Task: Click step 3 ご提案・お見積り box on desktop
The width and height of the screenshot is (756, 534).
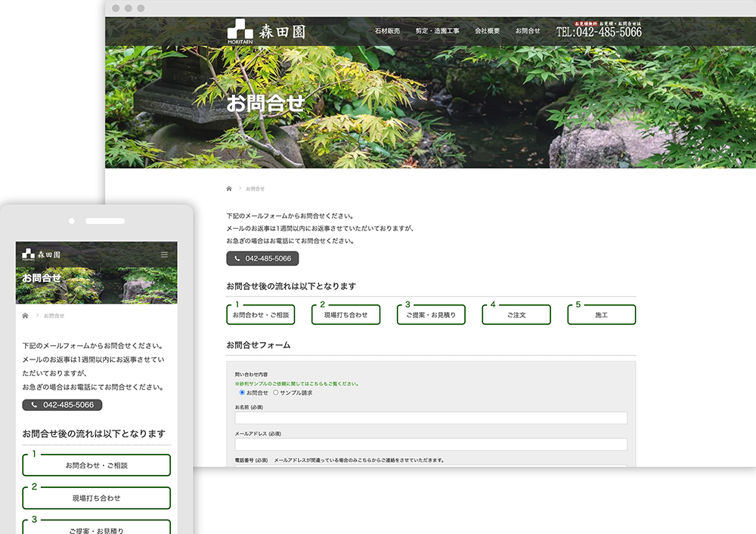Action: coord(431,315)
